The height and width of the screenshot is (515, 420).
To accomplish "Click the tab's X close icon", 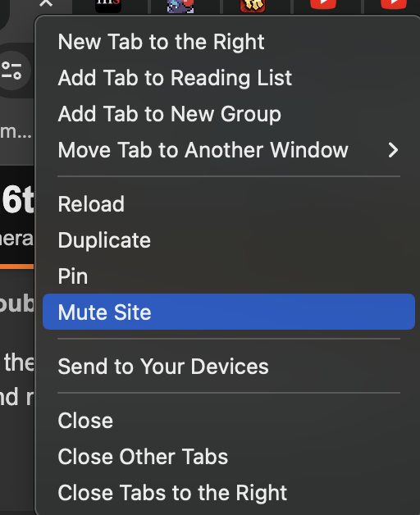I will click(x=46, y=3).
